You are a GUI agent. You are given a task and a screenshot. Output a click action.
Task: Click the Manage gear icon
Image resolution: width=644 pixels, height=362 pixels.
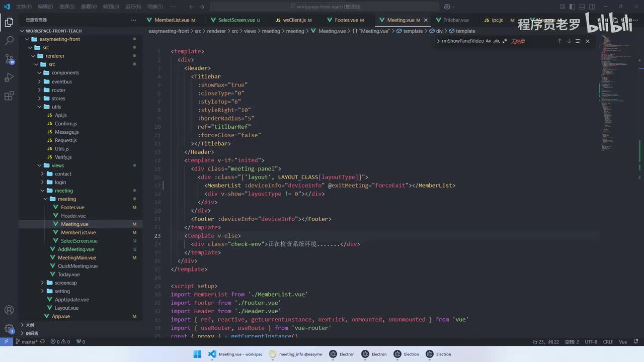click(x=9, y=329)
